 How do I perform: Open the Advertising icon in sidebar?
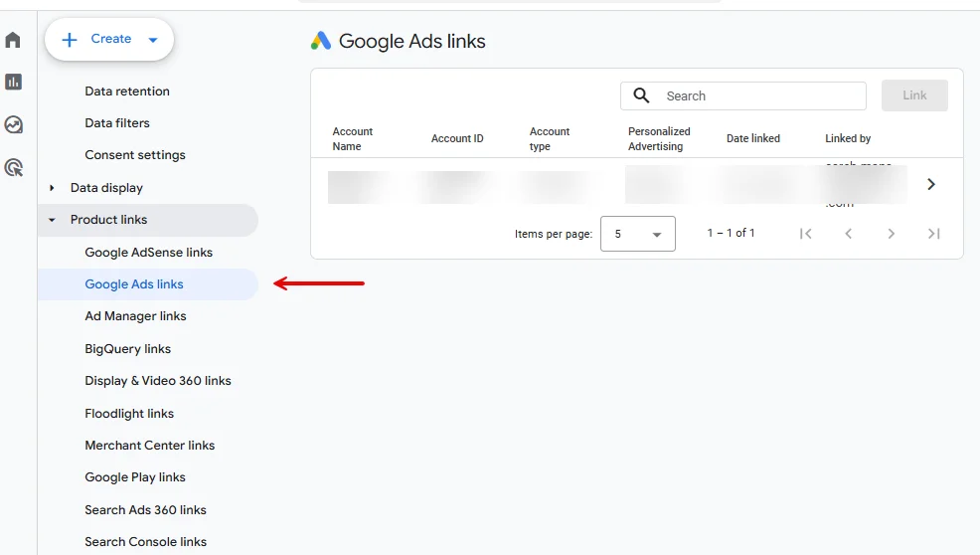pos(13,168)
